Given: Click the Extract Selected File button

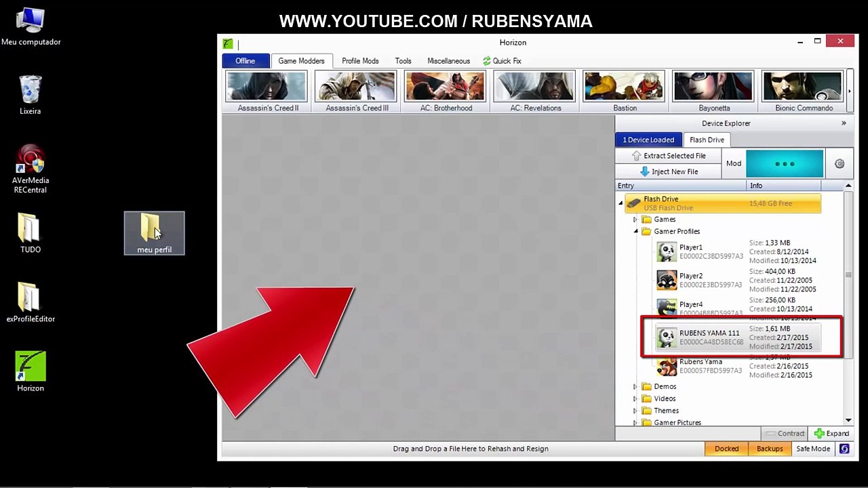Looking at the screenshot, I should coord(668,156).
